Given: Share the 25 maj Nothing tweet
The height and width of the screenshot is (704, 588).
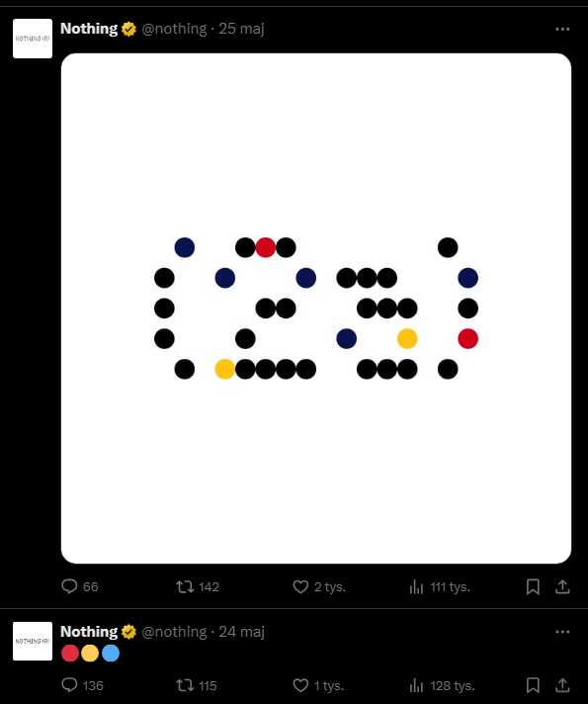Looking at the screenshot, I should 562,586.
